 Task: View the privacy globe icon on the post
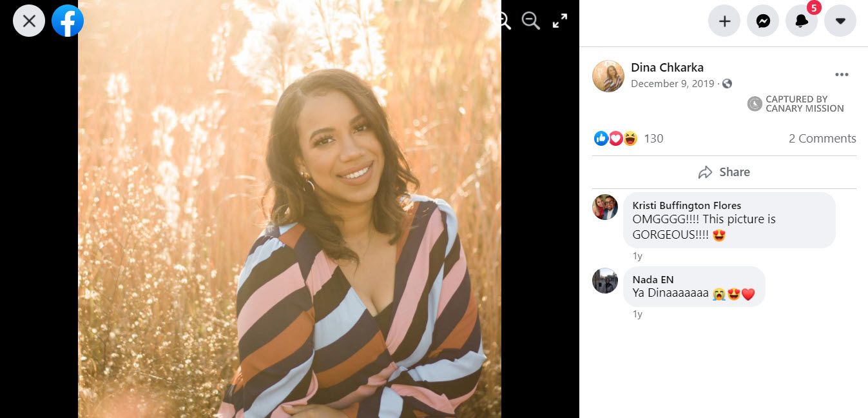[727, 83]
